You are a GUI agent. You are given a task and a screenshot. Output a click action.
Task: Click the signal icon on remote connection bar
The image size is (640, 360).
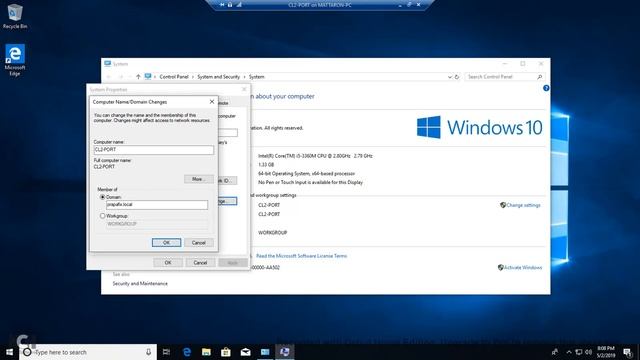239,5
